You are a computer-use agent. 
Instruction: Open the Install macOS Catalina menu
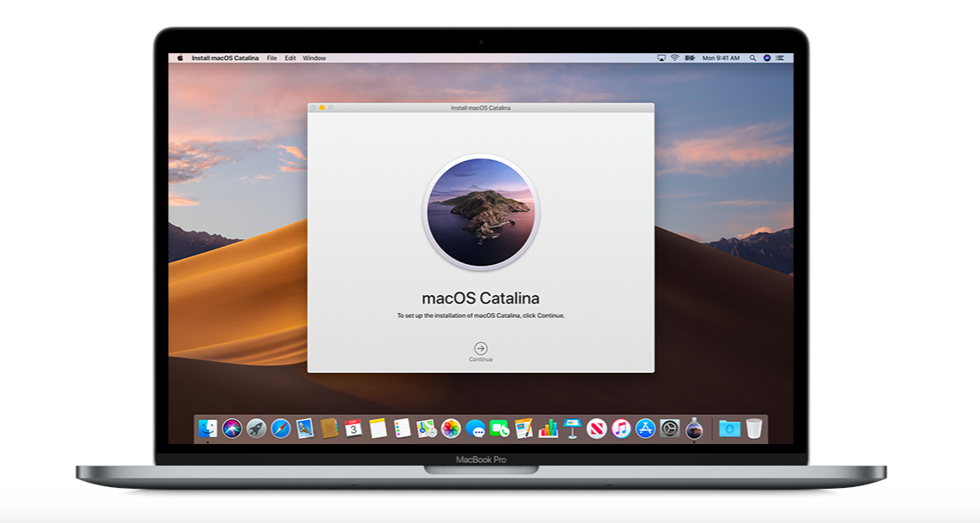pos(225,58)
